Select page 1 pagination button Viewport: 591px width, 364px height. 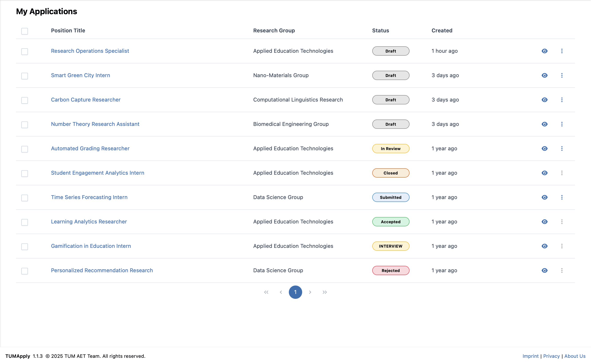pos(295,292)
